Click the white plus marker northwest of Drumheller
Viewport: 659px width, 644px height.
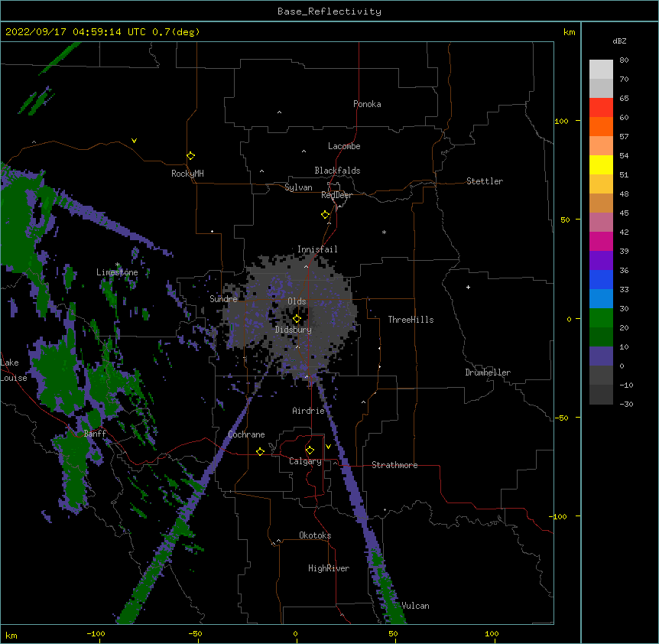tap(468, 287)
